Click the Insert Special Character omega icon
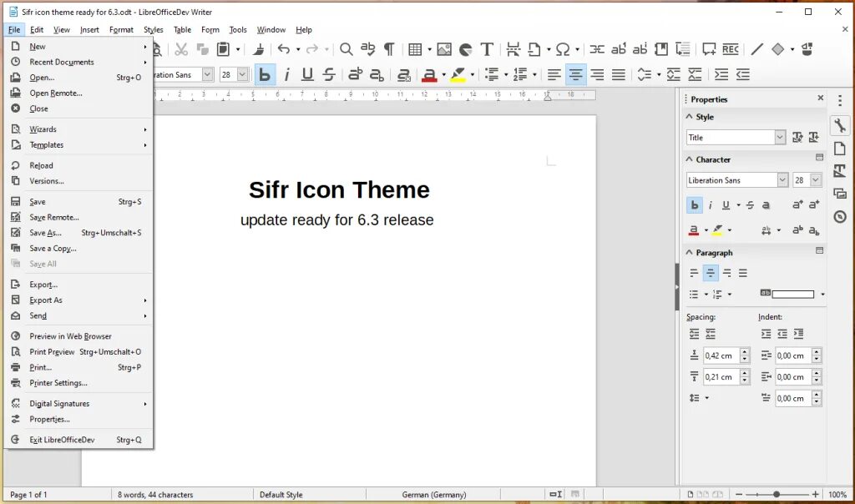Screen dimensions: 855x504 (562, 49)
